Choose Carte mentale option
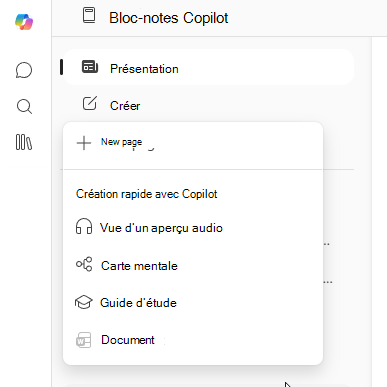This screenshot has width=387, height=387. (x=193, y=266)
